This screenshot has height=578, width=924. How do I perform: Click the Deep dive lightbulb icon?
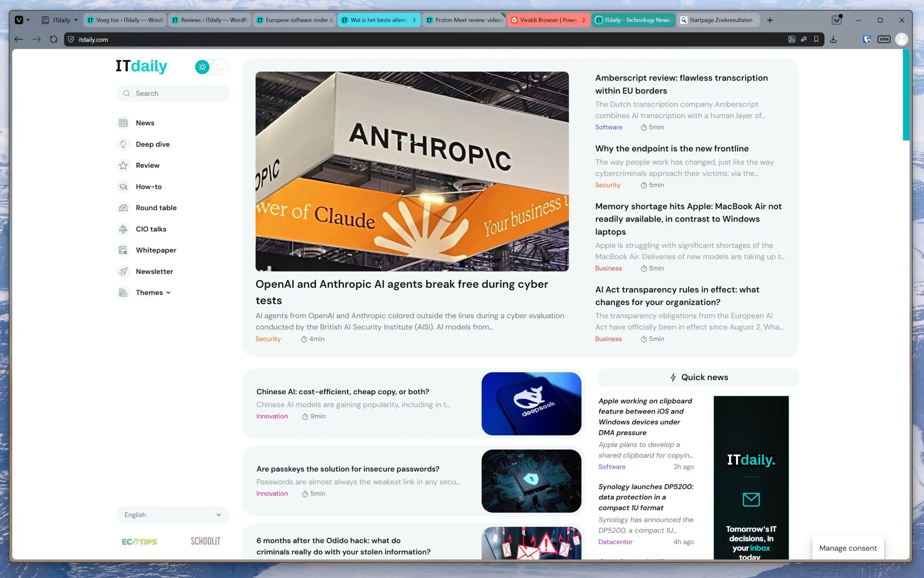(123, 144)
